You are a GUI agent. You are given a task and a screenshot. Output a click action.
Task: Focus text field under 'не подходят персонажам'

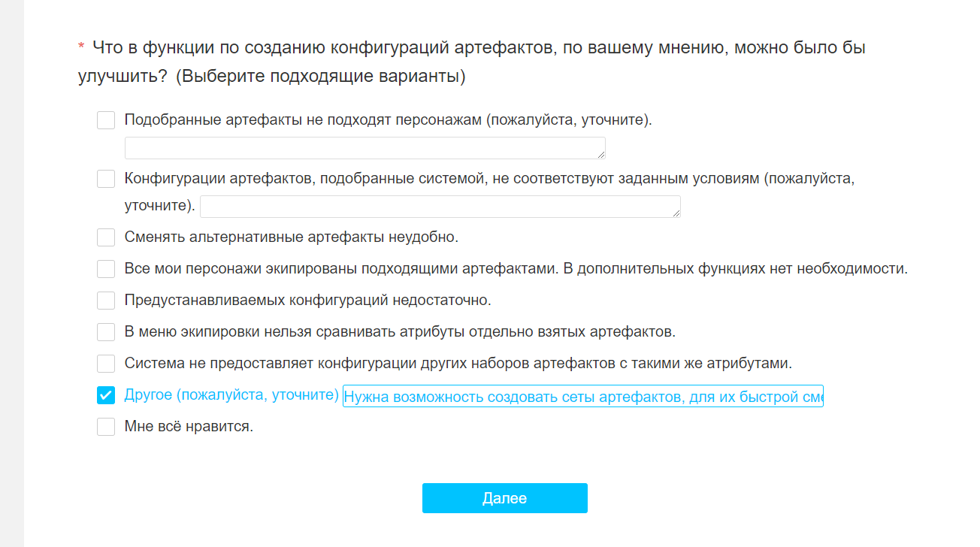point(365,148)
